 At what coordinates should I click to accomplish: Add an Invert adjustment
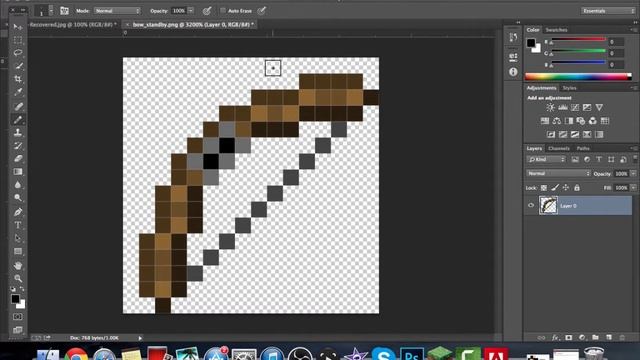click(x=551, y=134)
